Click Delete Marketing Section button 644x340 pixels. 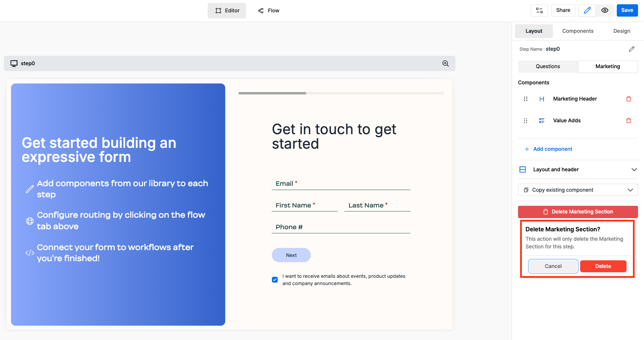point(578,212)
